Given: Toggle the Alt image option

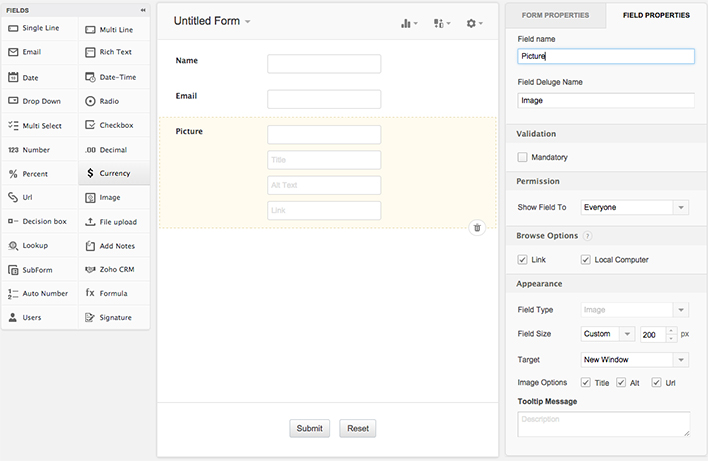Looking at the screenshot, I should [x=621, y=382].
